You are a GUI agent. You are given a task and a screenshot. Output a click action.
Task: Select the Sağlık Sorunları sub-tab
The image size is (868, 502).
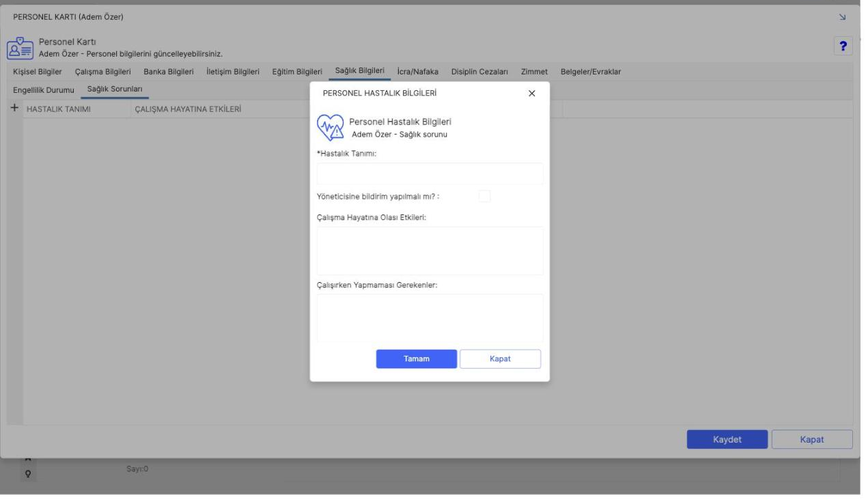pyautogui.click(x=115, y=89)
